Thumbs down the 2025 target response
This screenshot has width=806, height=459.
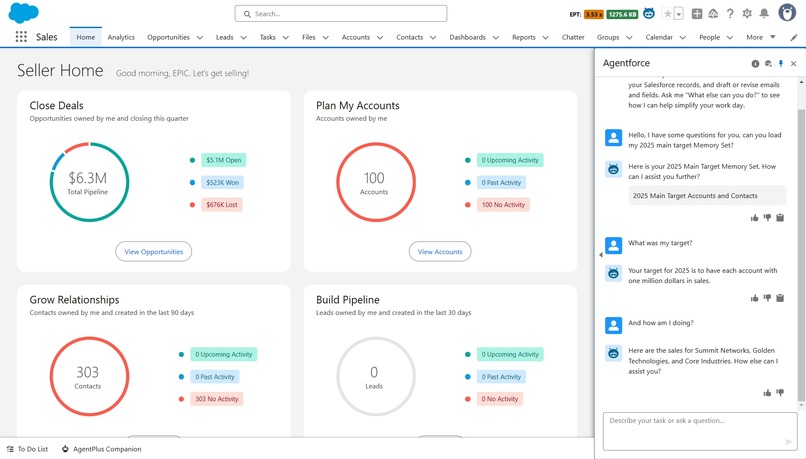pos(767,298)
